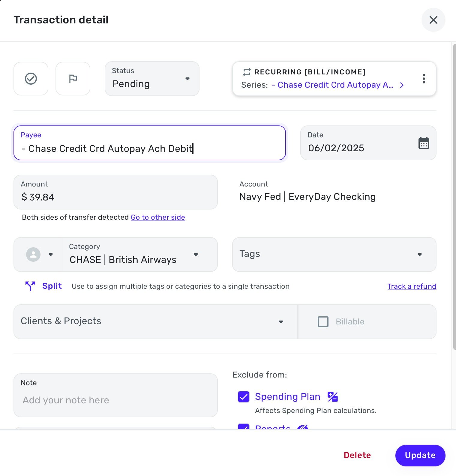
Task: Uncheck the Spending Plan exclusion checkbox
Action: (244, 397)
